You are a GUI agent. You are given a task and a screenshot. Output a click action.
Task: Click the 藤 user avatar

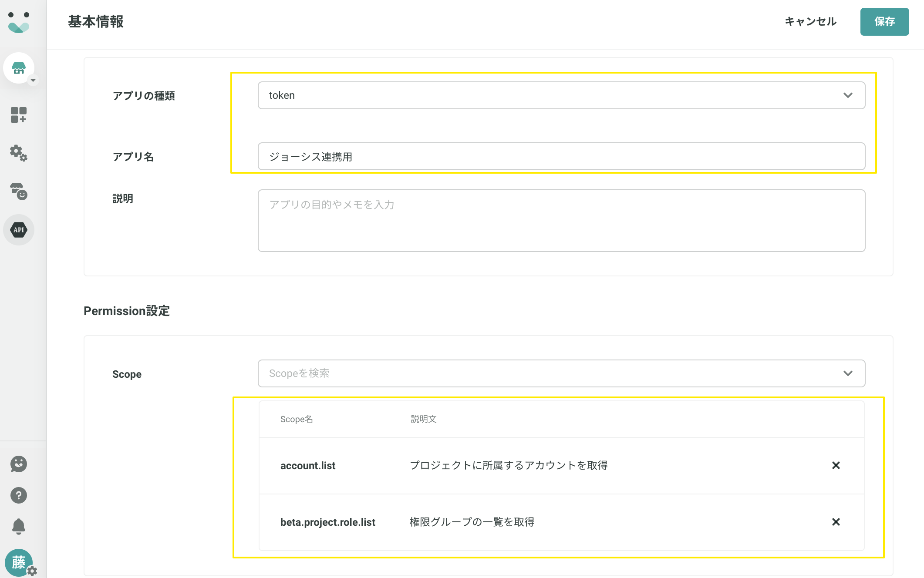coord(18,562)
